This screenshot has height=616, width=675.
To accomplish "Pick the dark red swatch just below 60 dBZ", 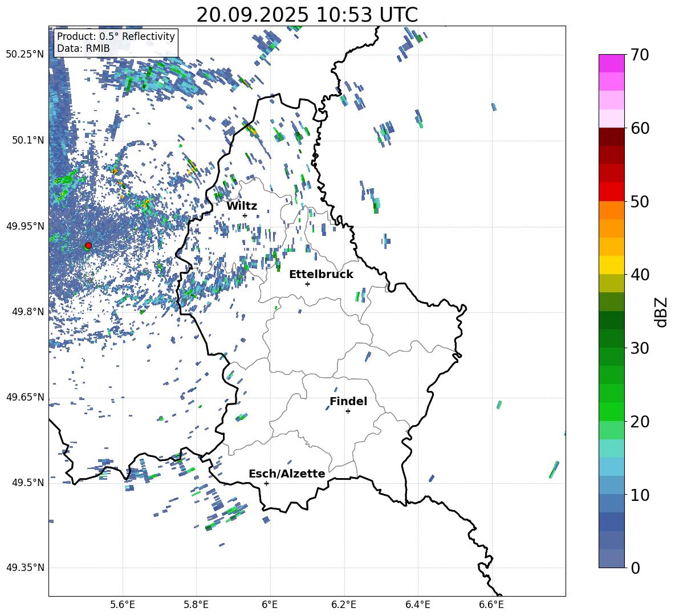I will [611, 137].
